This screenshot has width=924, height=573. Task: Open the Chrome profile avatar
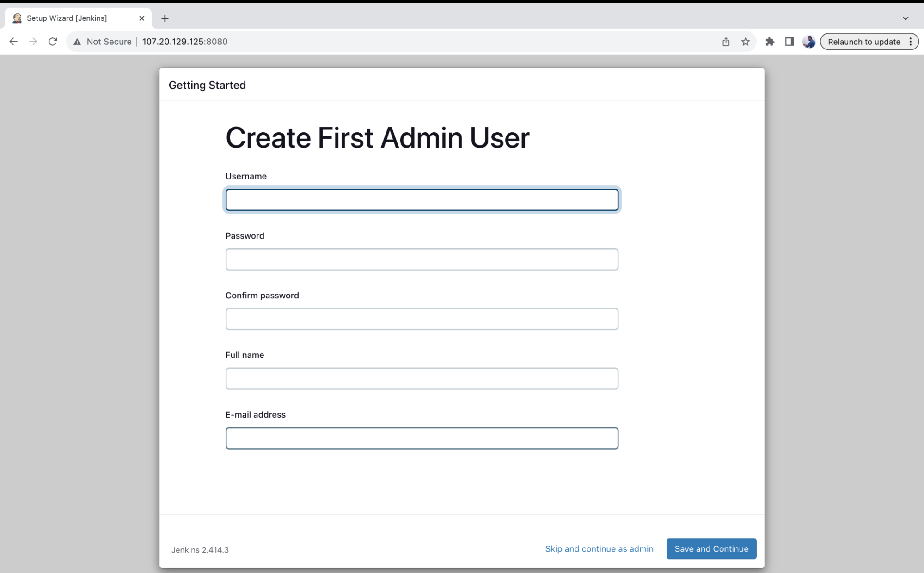point(808,42)
